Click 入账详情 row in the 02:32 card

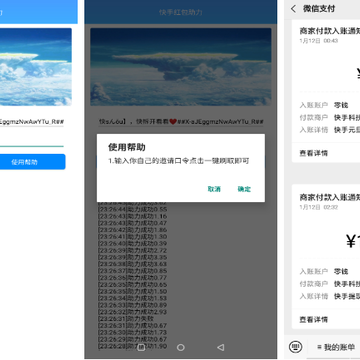(330, 296)
